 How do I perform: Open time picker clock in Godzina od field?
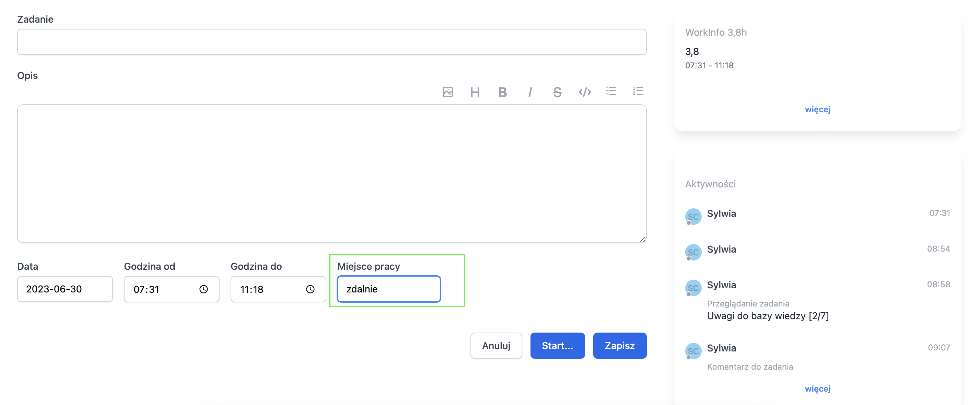pos(203,289)
